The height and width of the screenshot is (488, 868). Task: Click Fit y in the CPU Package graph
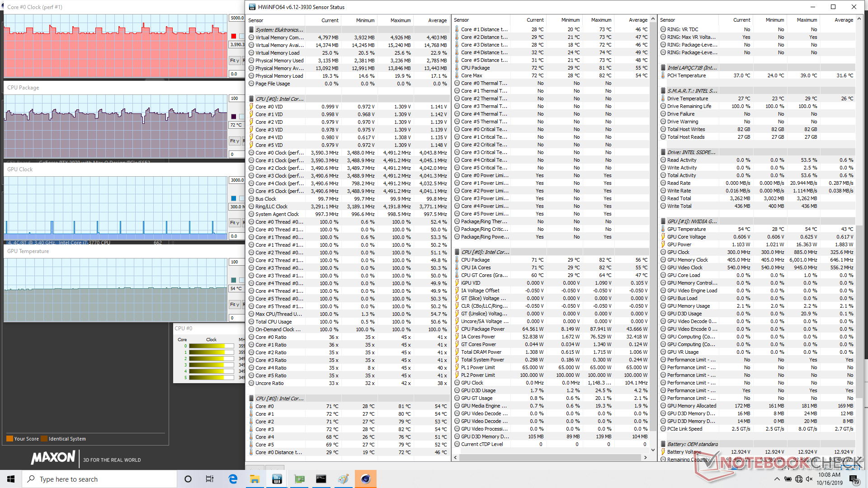[x=235, y=141]
